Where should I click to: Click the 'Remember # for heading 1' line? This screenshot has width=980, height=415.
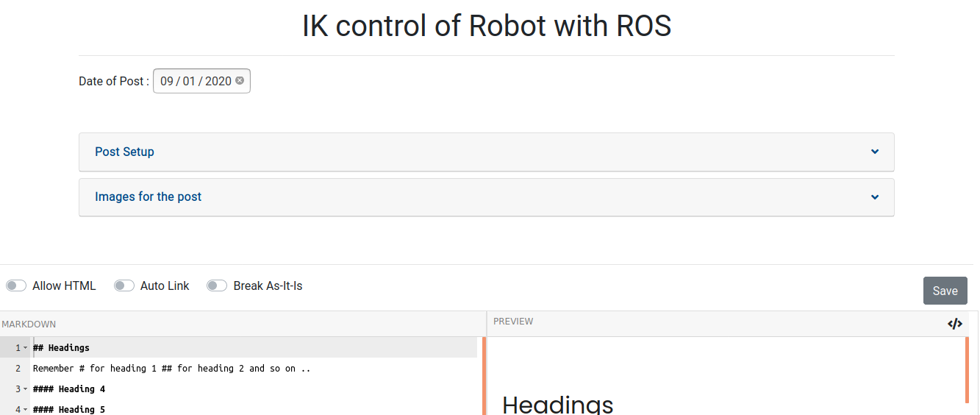click(x=171, y=368)
